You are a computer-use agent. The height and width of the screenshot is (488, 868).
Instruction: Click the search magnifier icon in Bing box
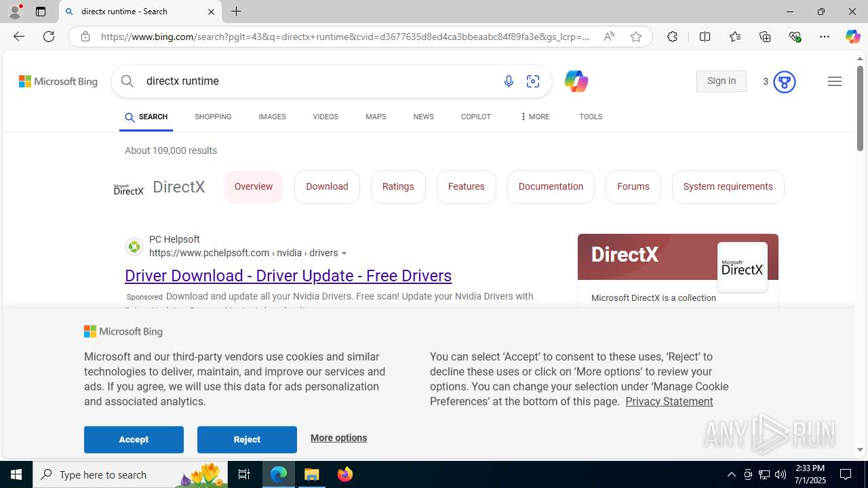tap(127, 81)
